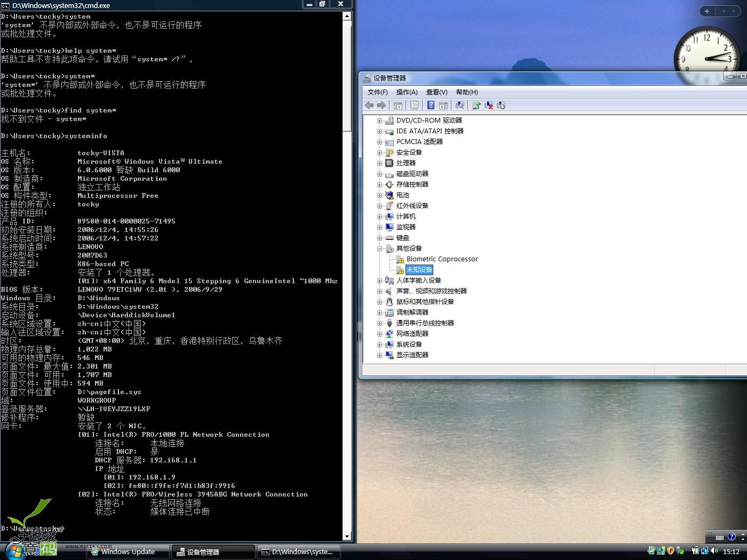Viewport: 747px width, 560px height.
Task: Expand the DVD/CD-ROM 驱动器 node
Action: pyautogui.click(x=379, y=121)
